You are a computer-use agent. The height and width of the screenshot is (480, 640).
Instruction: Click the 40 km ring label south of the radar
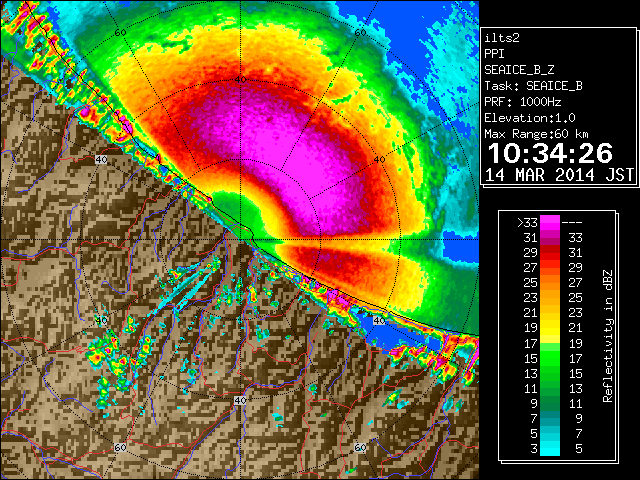[240, 400]
